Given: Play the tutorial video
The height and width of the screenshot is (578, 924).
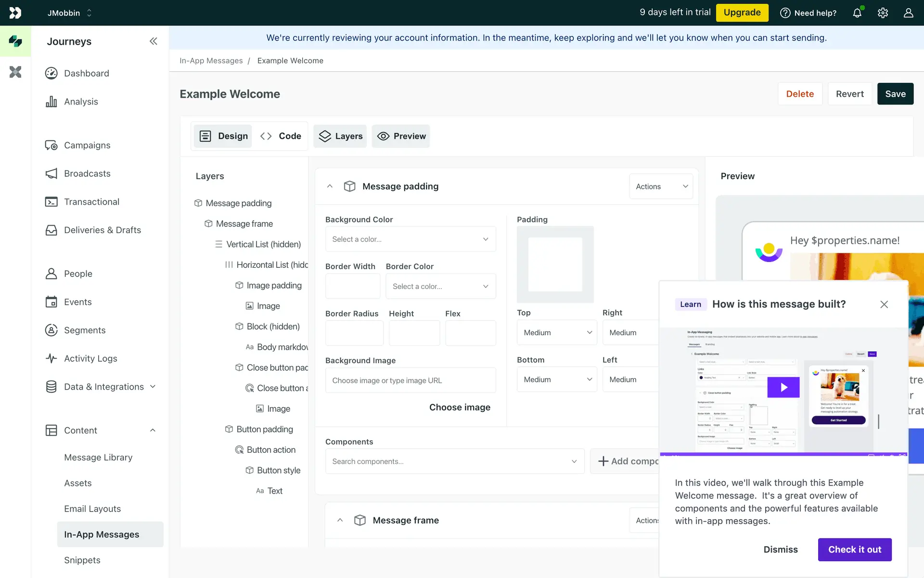Looking at the screenshot, I should point(783,387).
